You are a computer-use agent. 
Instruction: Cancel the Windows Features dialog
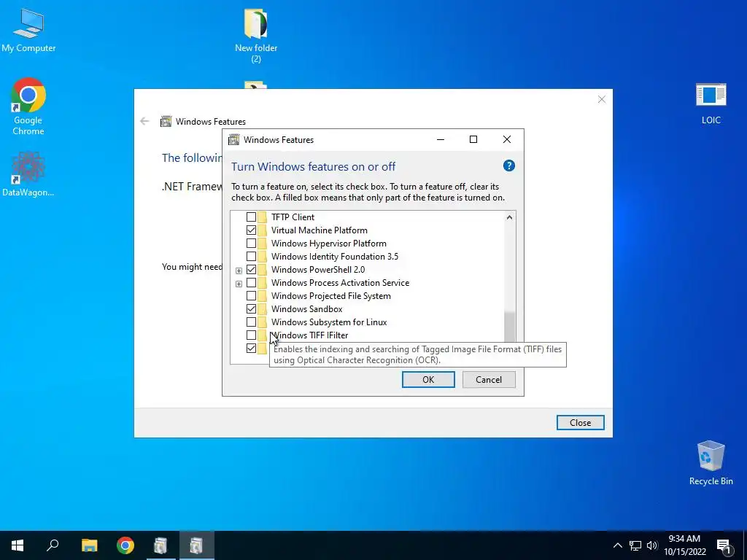coord(489,379)
